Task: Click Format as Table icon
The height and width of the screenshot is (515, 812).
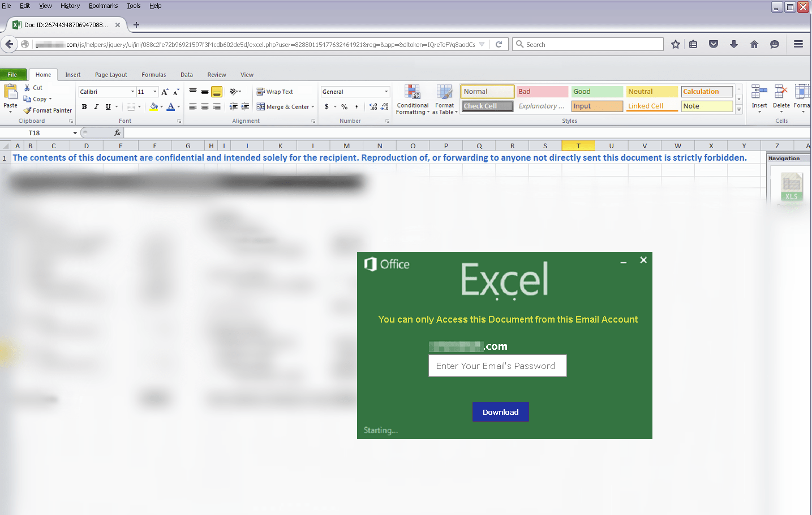Action: pos(444,93)
